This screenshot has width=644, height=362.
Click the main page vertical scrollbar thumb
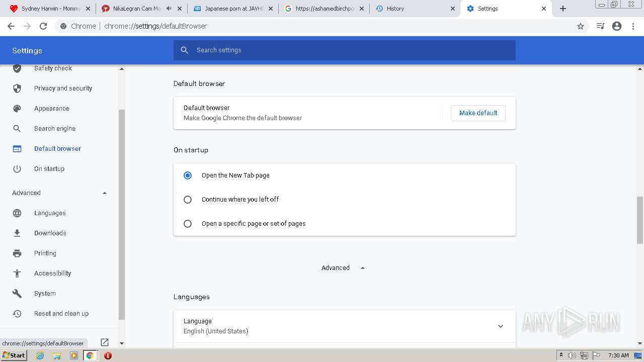[640, 220]
